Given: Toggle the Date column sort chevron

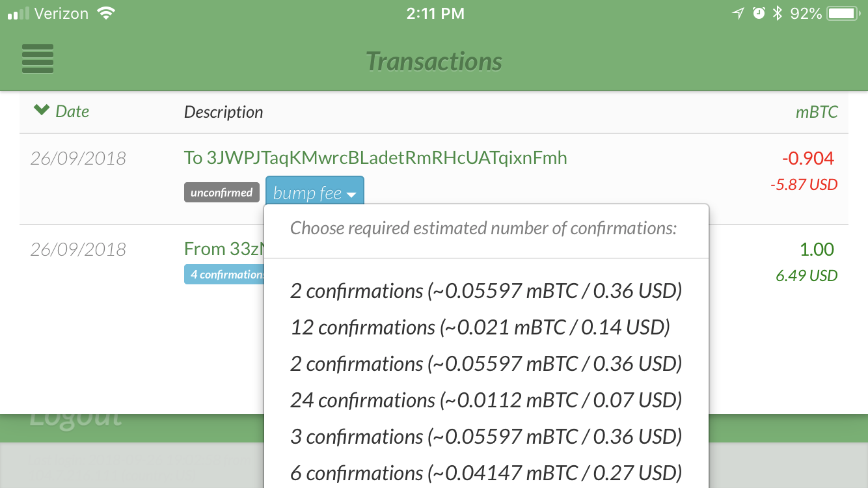Looking at the screenshot, I should pyautogui.click(x=42, y=111).
